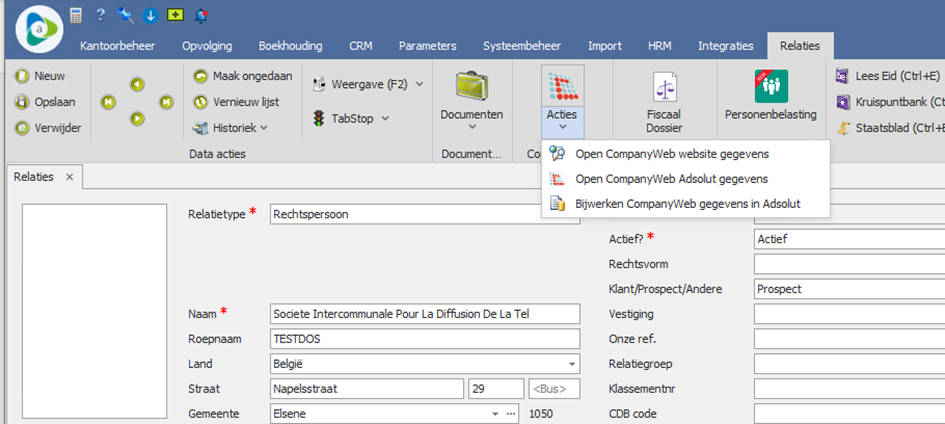Create a new record with Nieuw
Image resolution: width=945 pixels, height=424 pixels.
coord(42,76)
